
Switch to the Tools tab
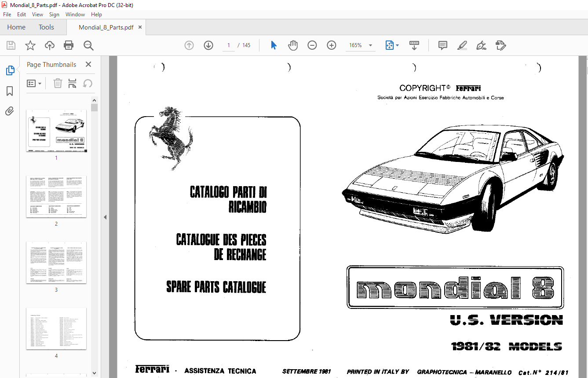click(46, 27)
